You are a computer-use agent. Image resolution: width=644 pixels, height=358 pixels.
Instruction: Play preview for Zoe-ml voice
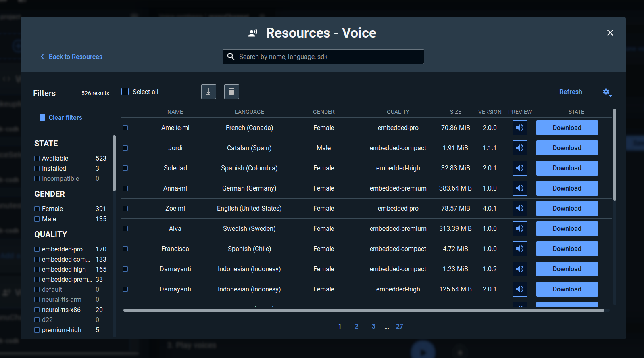[x=520, y=209]
